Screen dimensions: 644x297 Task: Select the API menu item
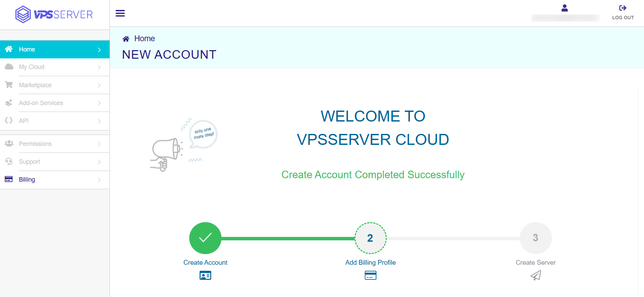pos(55,121)
